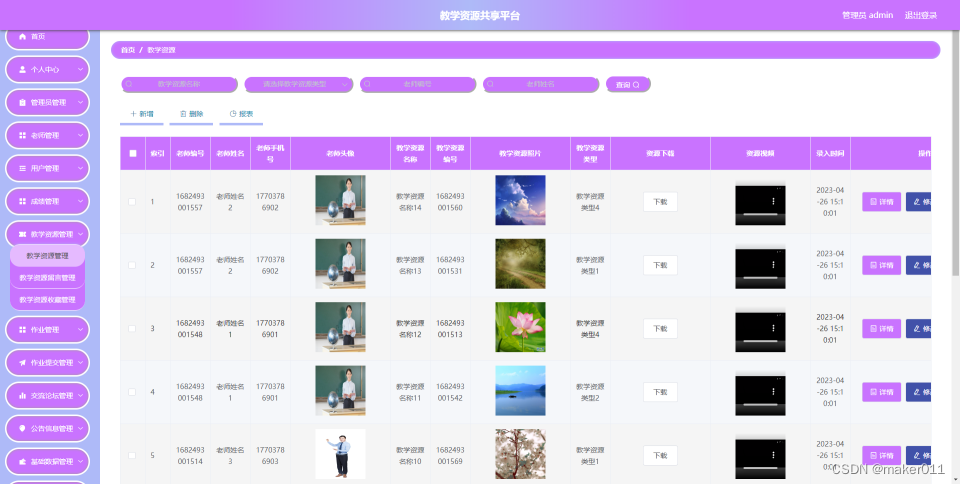Check the checkbox for row index 1
The image size is (960, 484).
tap(132, 201)
